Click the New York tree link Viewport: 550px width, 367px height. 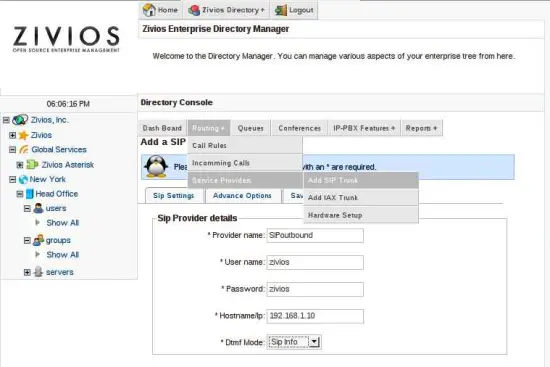(47, 179)
